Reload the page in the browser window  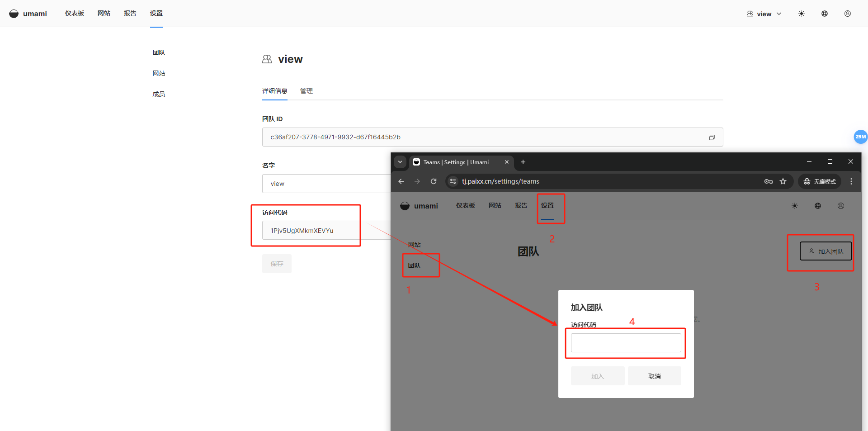click(x=434, y=181)
